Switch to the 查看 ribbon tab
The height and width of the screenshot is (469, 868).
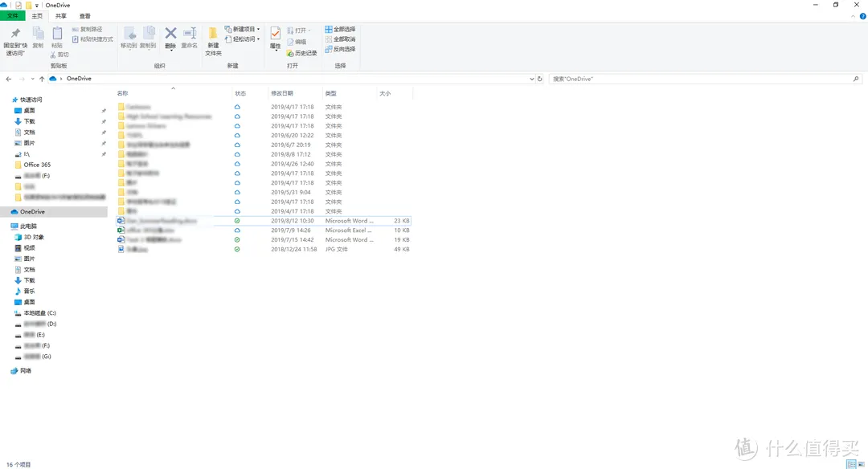coord(84,16)
